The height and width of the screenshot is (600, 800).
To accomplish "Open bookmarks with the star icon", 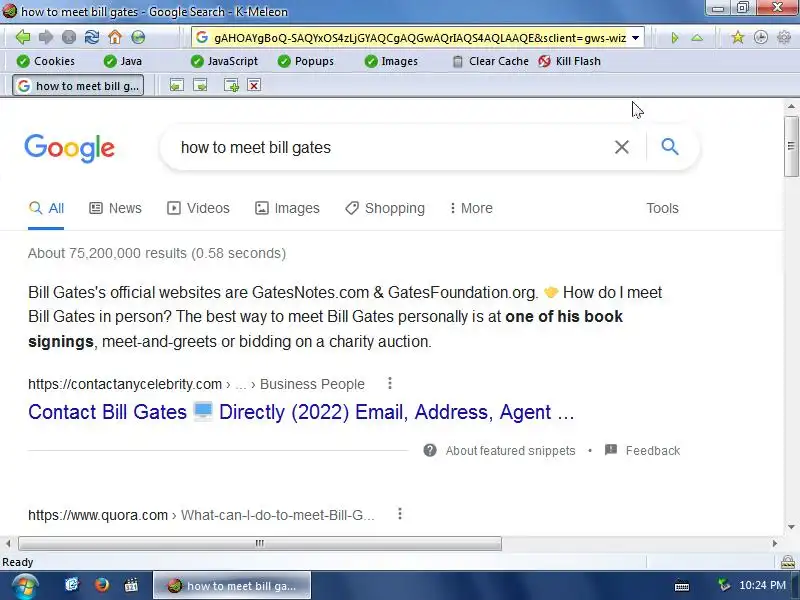I will [x=737, y=37].
